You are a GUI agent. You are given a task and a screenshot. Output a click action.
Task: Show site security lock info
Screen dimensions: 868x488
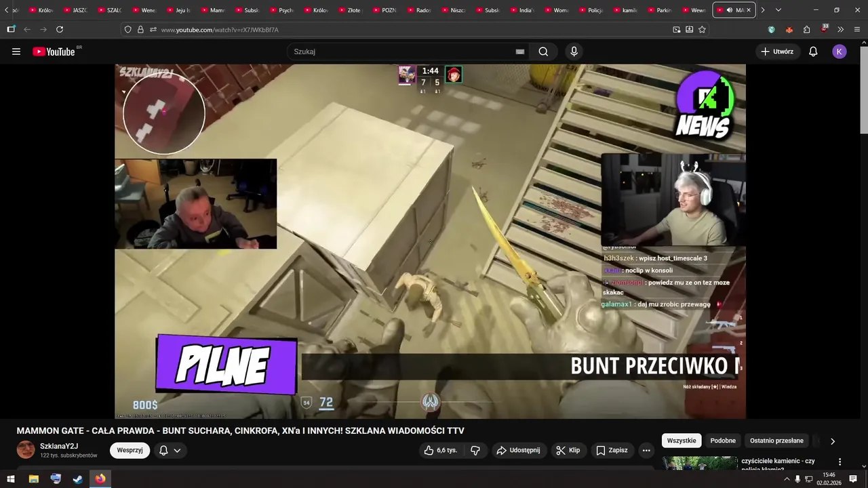[x=140, y=30]
